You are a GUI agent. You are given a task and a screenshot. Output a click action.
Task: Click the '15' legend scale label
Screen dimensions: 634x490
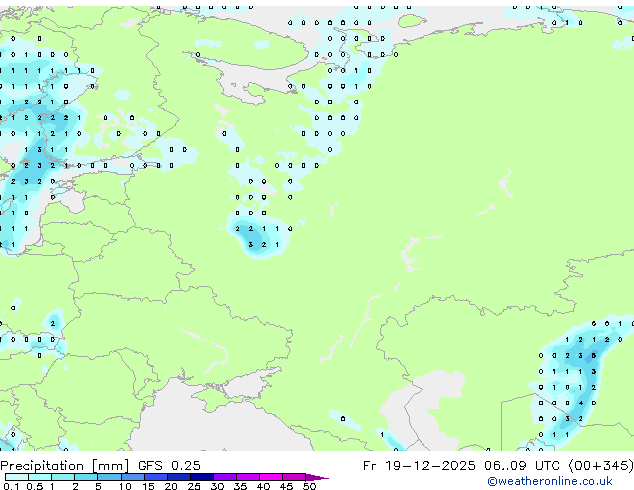[148, 486]
